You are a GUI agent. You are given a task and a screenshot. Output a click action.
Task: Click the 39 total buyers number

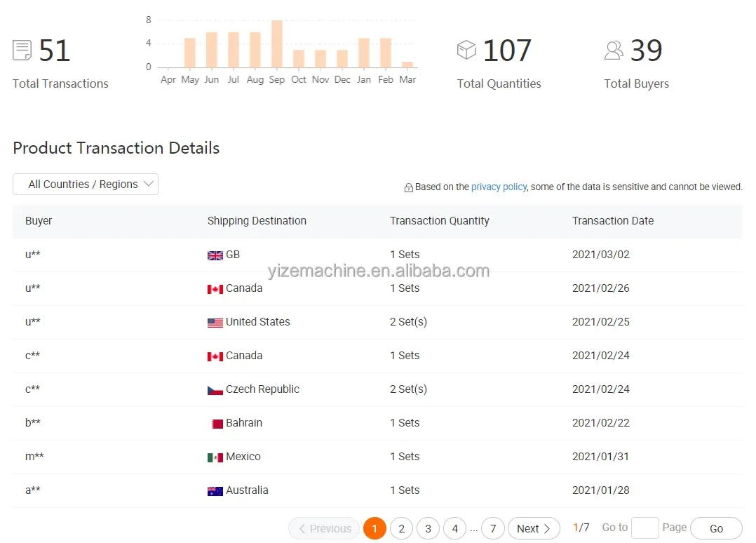647,50
